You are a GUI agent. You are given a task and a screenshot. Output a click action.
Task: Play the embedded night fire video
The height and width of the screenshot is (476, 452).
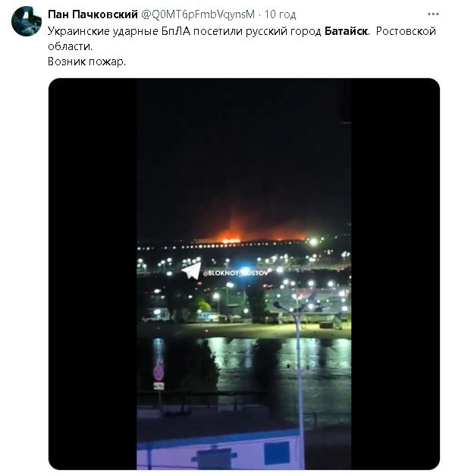click(244, 274)
